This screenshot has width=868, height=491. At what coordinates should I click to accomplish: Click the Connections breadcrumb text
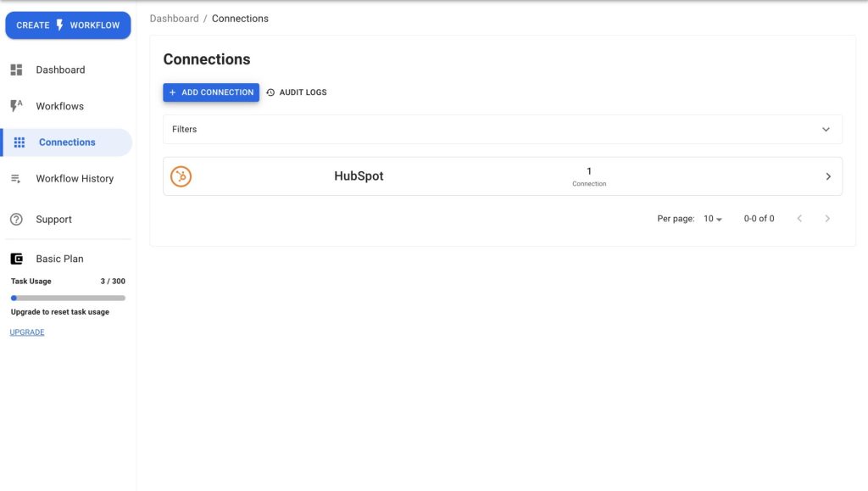(240, 19)
